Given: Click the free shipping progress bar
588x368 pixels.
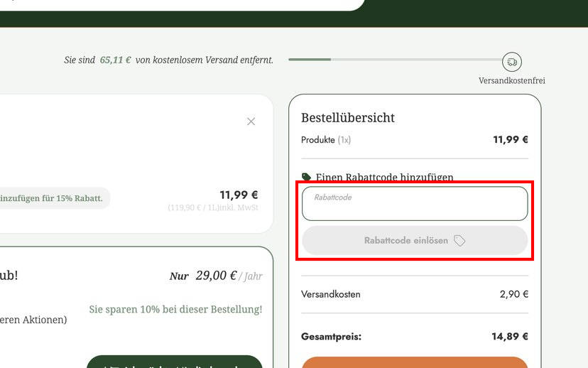Looking at the screenshot, I should tap(396, 59).
